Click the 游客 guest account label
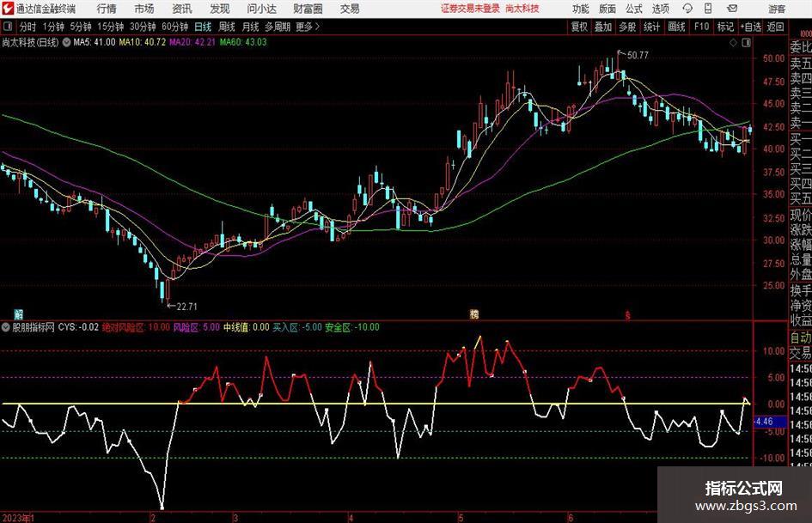This screenshot has height=523, width=812. (777, 9)
